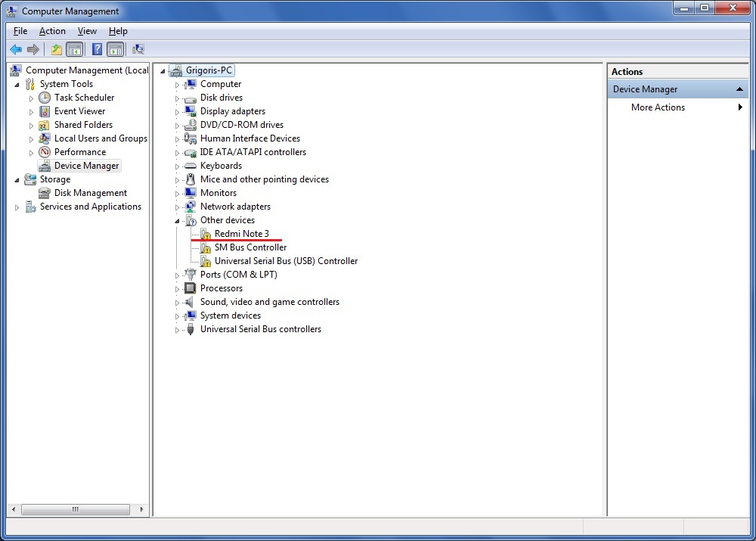
Task: Select the Redmi Note 3 device
Action: click(x=241, y=234)
